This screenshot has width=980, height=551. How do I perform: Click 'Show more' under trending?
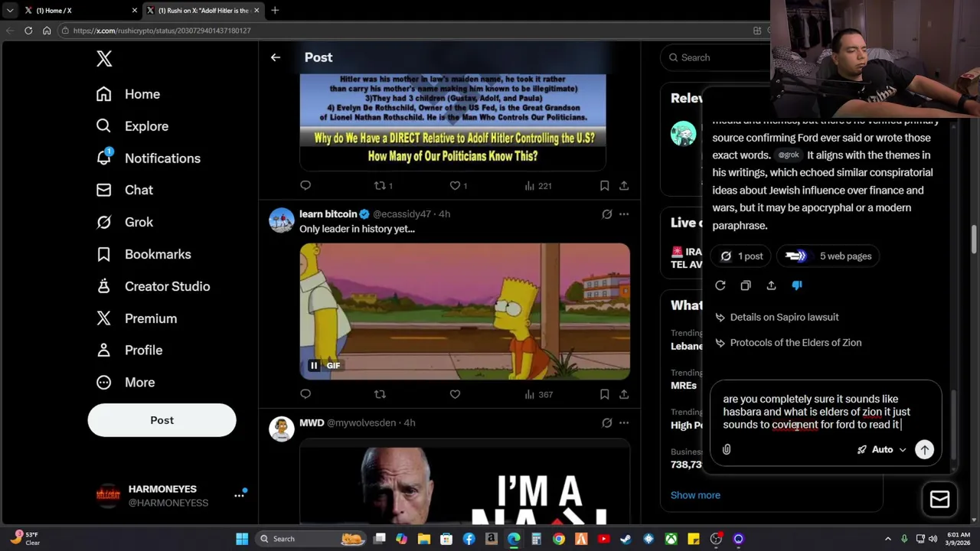tap(695, 495)
